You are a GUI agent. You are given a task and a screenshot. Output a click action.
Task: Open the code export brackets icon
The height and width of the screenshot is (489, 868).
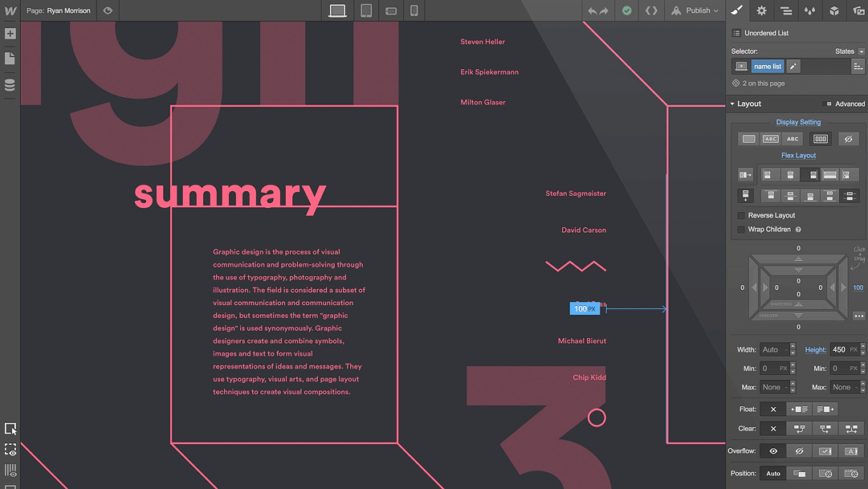[x=651, y=10]
